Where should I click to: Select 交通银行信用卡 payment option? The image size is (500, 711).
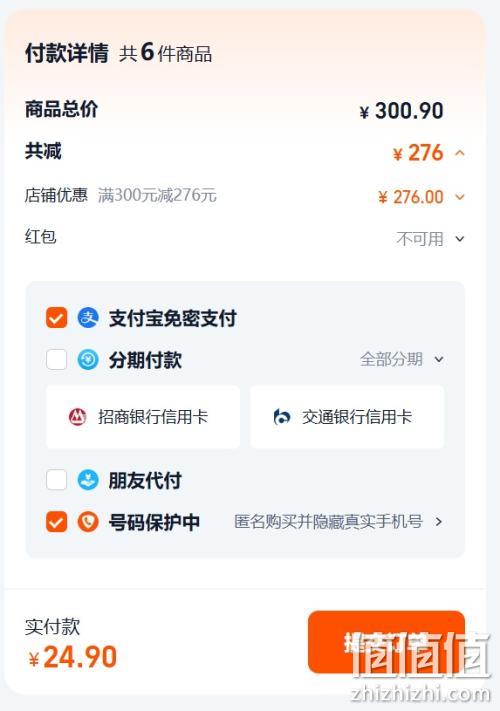(347, 417)
